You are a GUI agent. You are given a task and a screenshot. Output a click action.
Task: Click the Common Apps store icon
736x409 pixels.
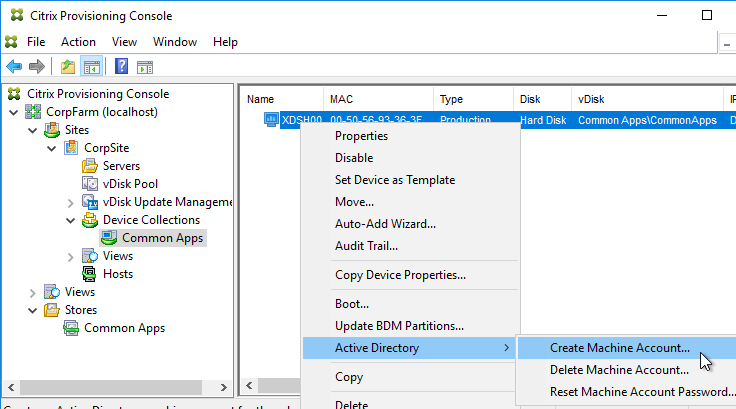(71, 328)
